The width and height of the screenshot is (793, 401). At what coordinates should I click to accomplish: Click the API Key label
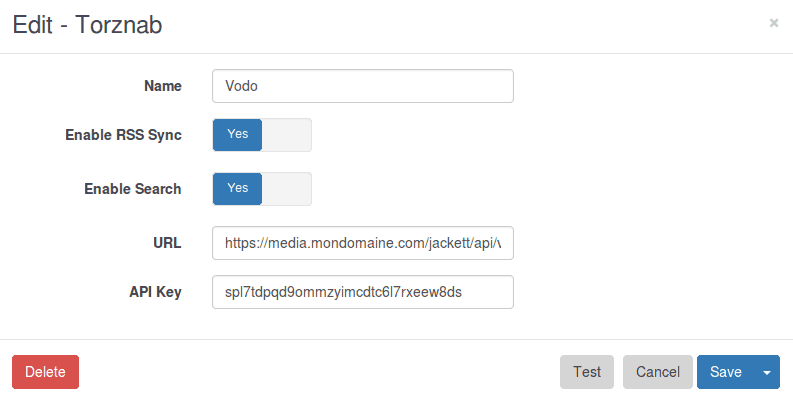click(155, 292)
